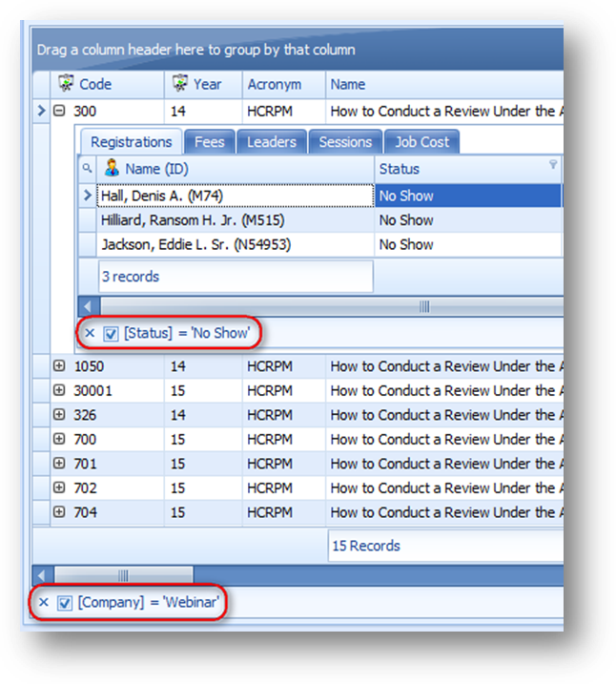Click left arrow of main grid horizontal scrollbar
Screen dimensions: 616x684
point(42,576)
